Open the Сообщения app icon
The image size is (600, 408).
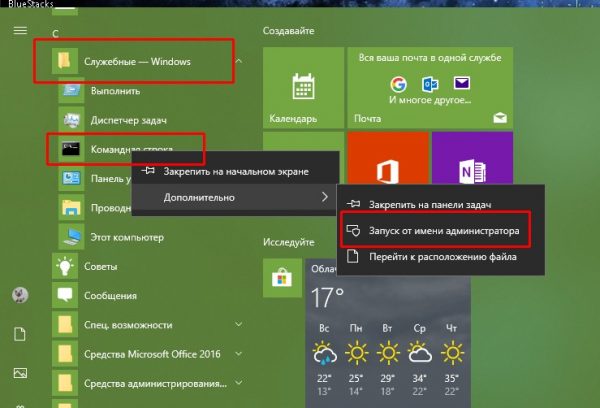pyautogui.click(x=65, y=295)
